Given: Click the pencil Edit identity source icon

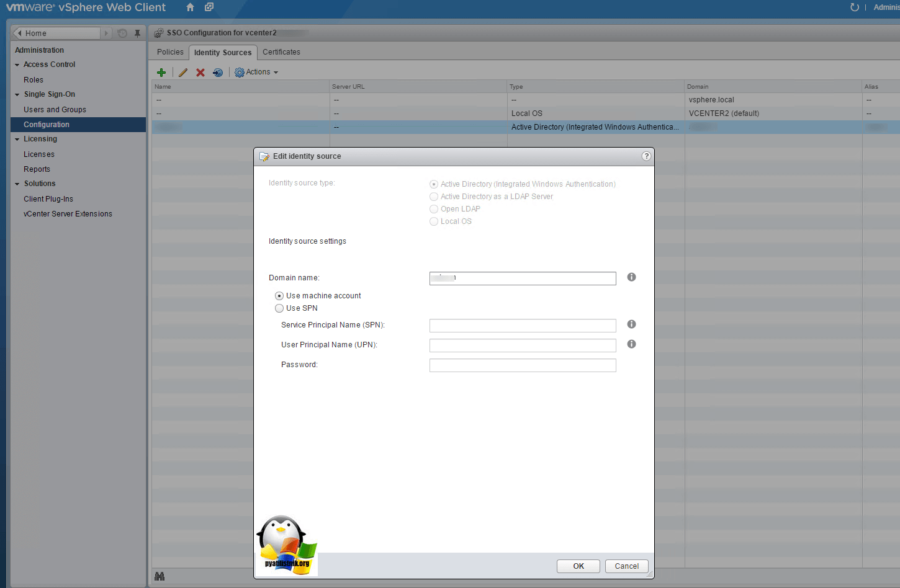Looking at the screenshot, I should point(183,73).
